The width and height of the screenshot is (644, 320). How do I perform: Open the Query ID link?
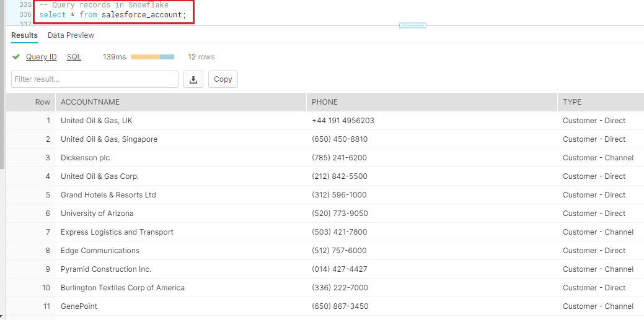pos(41,57)
